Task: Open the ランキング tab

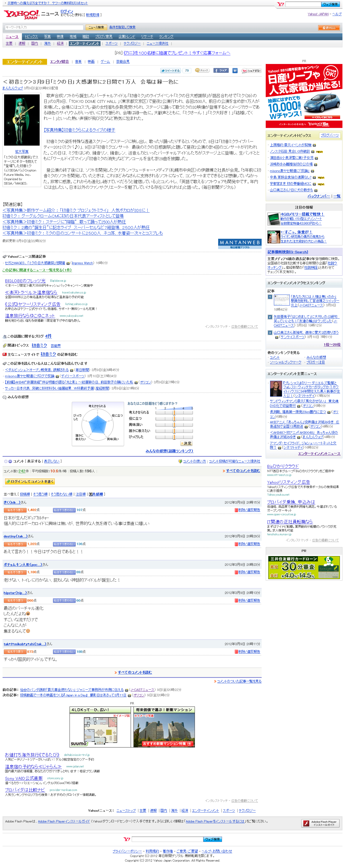Action: [166, 36]
